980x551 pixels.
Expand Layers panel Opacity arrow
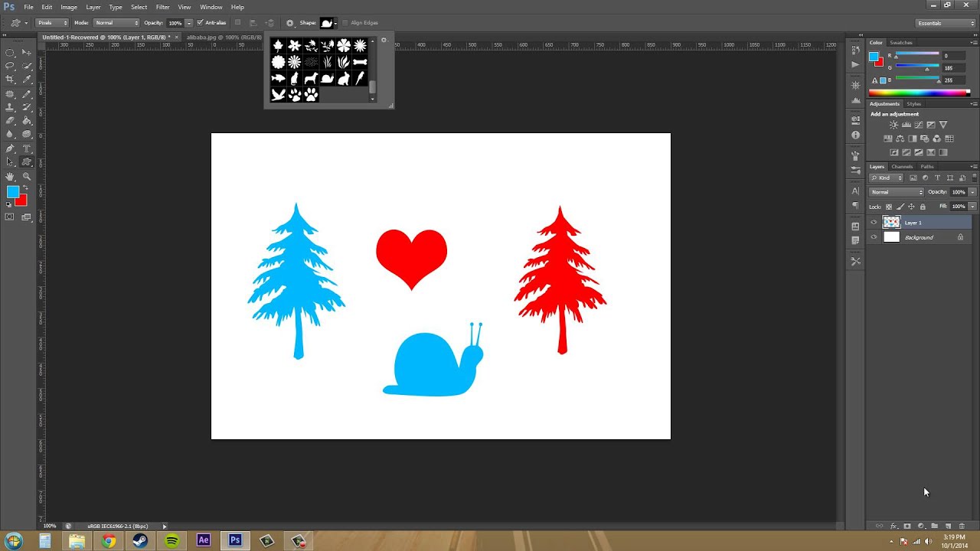(x=972, y=192)
